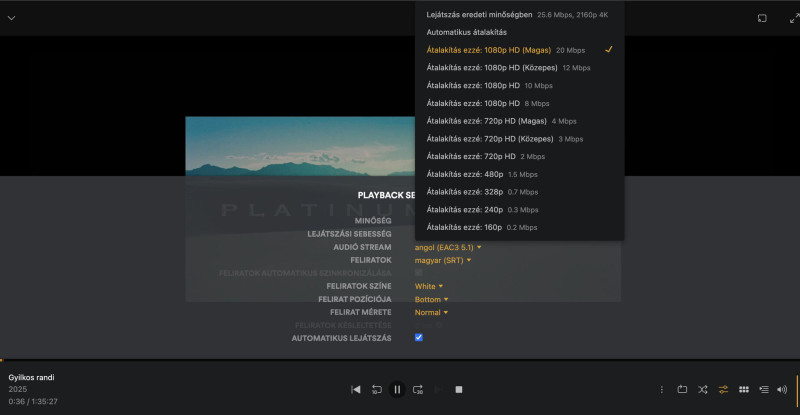This screenshot has height=415, width=800.
Task: Click the AUTOMATIKUS LEJÁTSZÁS label
Action: [341, 338]
